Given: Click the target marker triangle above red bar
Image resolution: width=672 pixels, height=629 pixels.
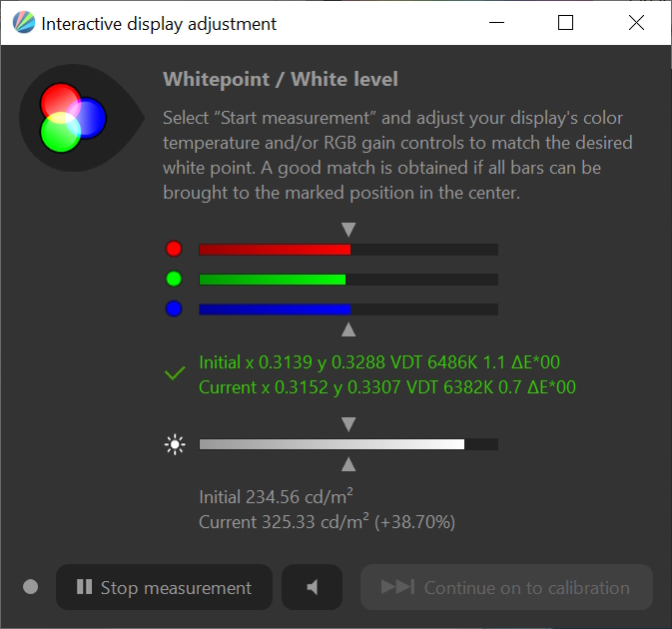Looking at the screenshot, I should pos(348,230).
